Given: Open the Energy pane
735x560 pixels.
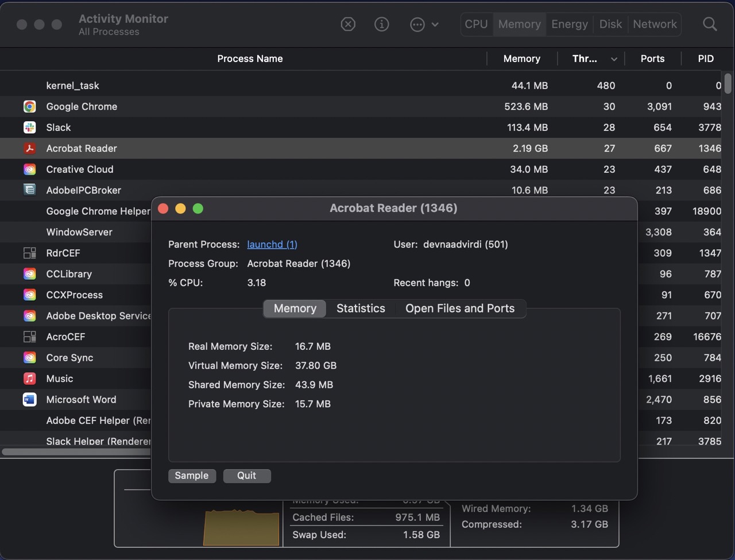Looking at the screenshot, I should [x=569, y=24].
